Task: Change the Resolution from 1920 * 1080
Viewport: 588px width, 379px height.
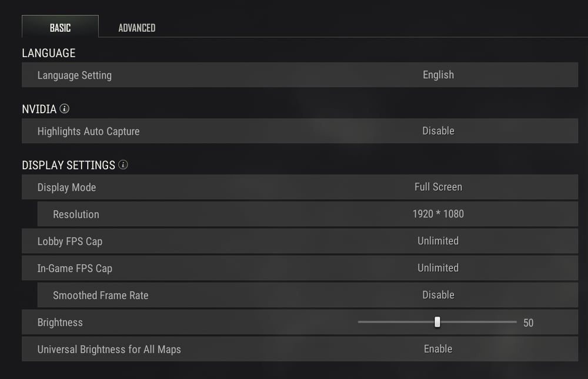Action: 438,214
